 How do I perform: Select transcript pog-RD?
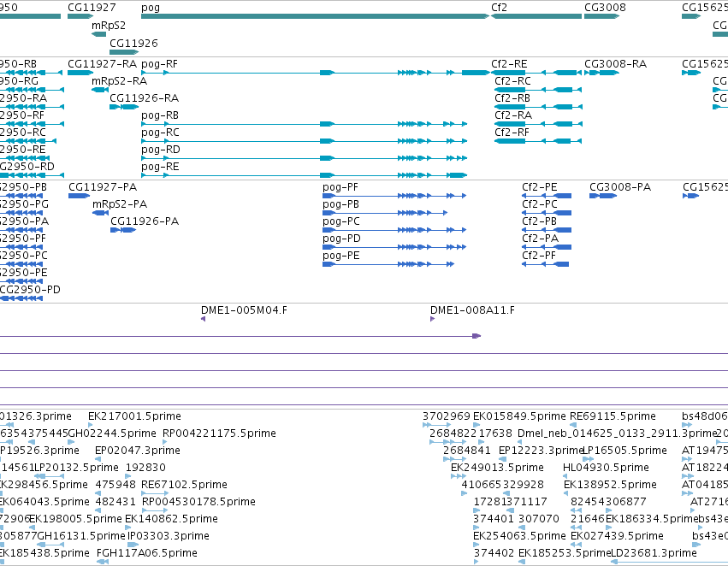304,158
